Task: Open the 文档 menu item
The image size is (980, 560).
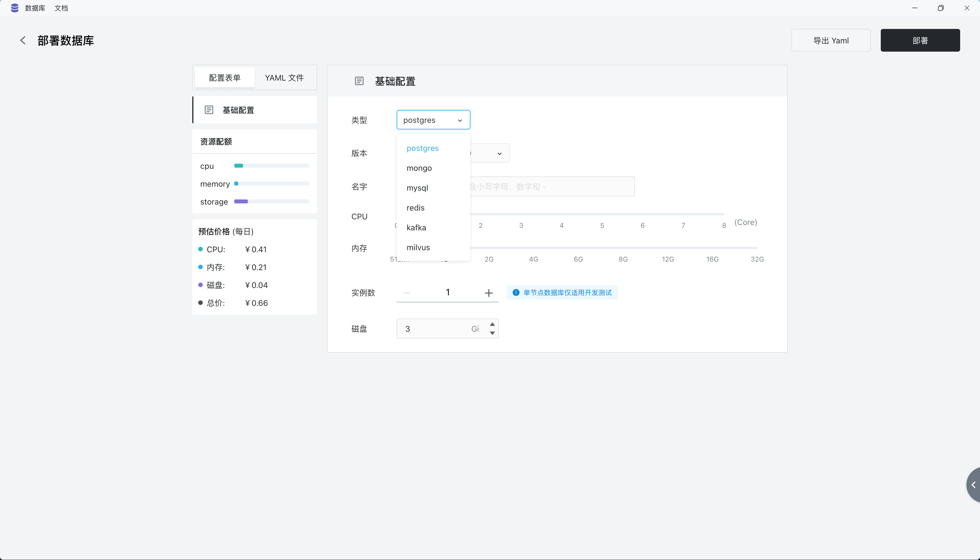Action: (x=61, y=8)
